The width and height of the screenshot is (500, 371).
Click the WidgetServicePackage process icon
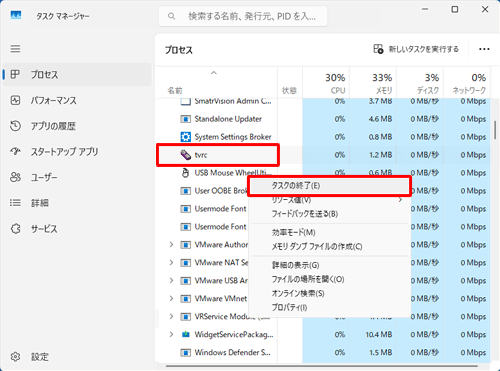coord(185,334)
